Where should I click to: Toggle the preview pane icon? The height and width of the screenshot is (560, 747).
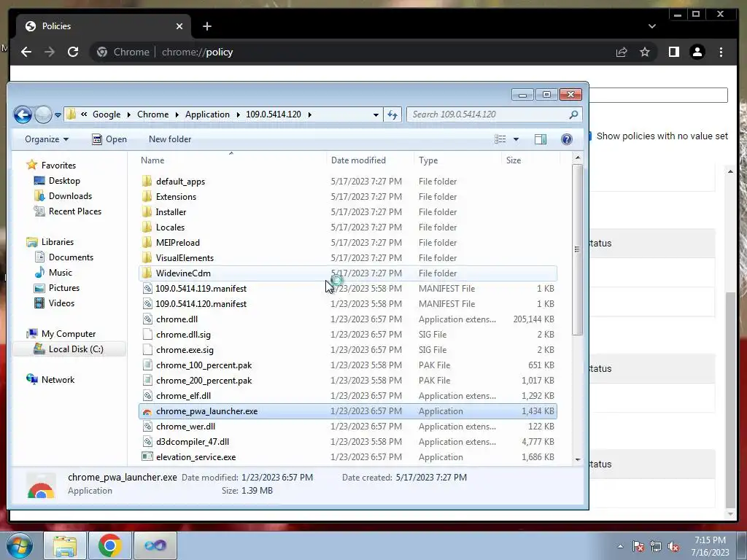point(541,139)
